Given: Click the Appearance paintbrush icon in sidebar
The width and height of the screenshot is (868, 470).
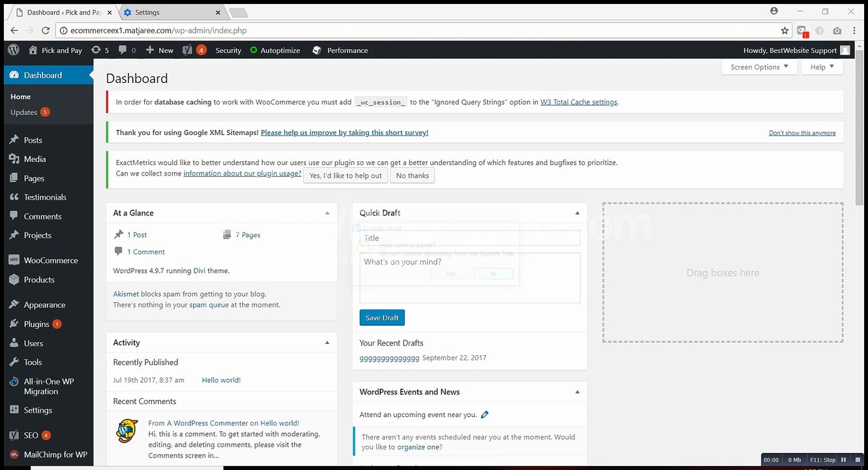Looking at the screenshot, I should 14,305.
